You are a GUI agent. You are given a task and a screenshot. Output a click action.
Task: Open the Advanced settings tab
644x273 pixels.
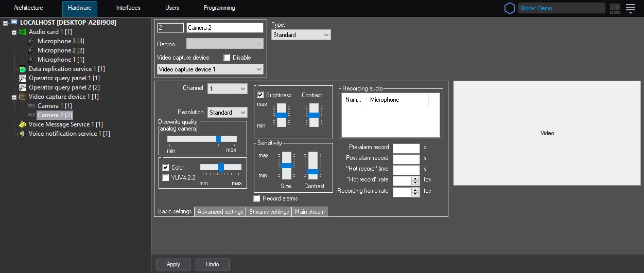(220, 212)
